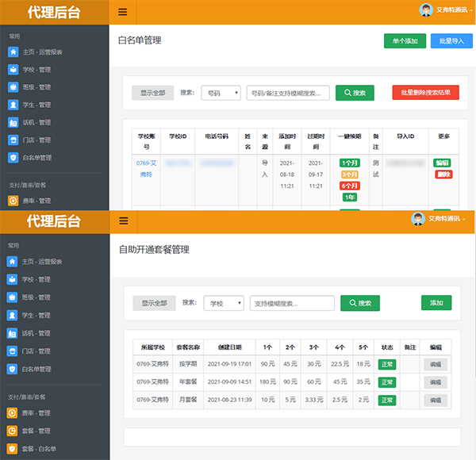
Task: Click the orange 3个月 extension badge
Action: click(x=349, y=174)
